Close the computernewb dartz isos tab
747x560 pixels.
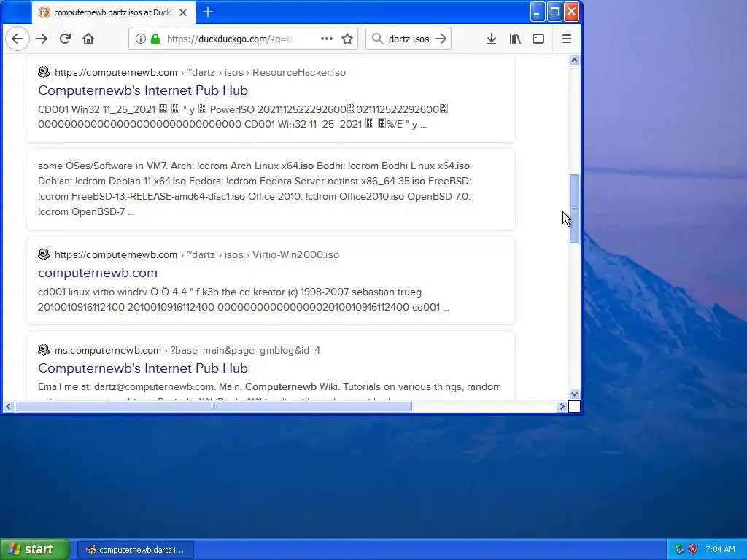pos(183,13)
